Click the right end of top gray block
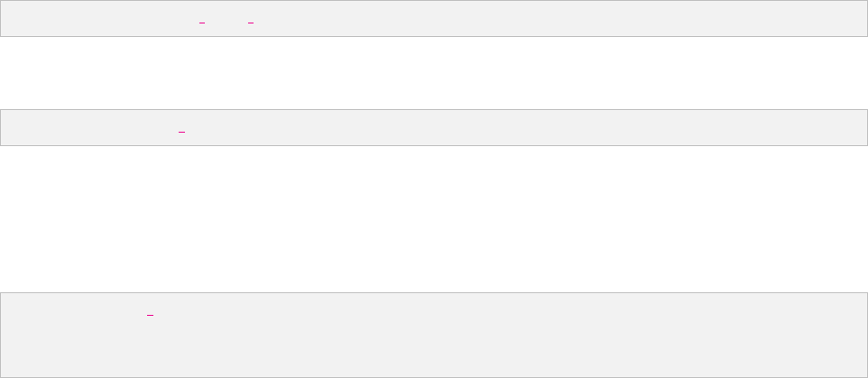Image resolution: width=868 pixels, height=378 pixels. point(855,18)
